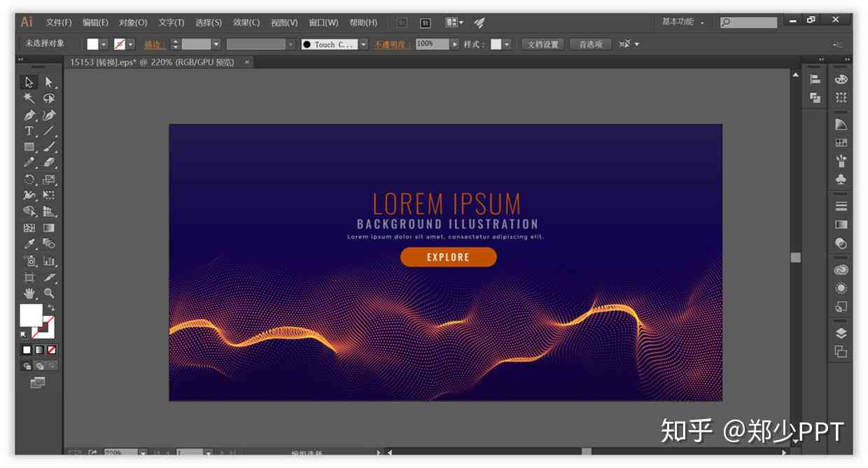Select the Hand tool
The height and width of the screenshot is (468, 868).
(29, 293)
